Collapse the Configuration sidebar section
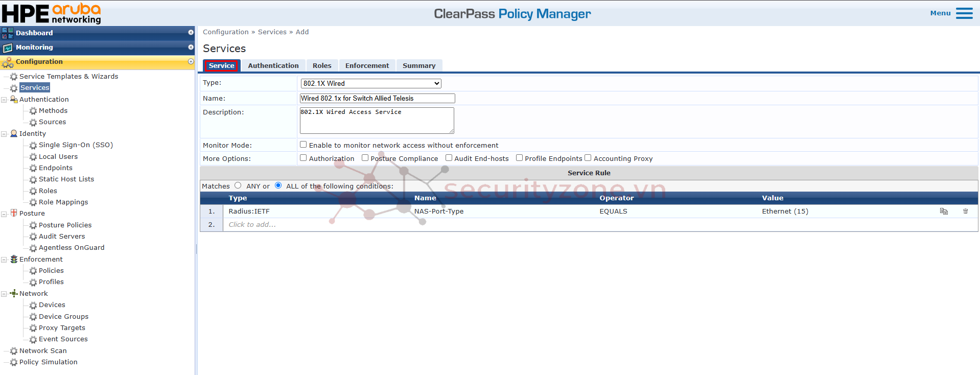This screenshot has height=375, width=980. point(191,61)
